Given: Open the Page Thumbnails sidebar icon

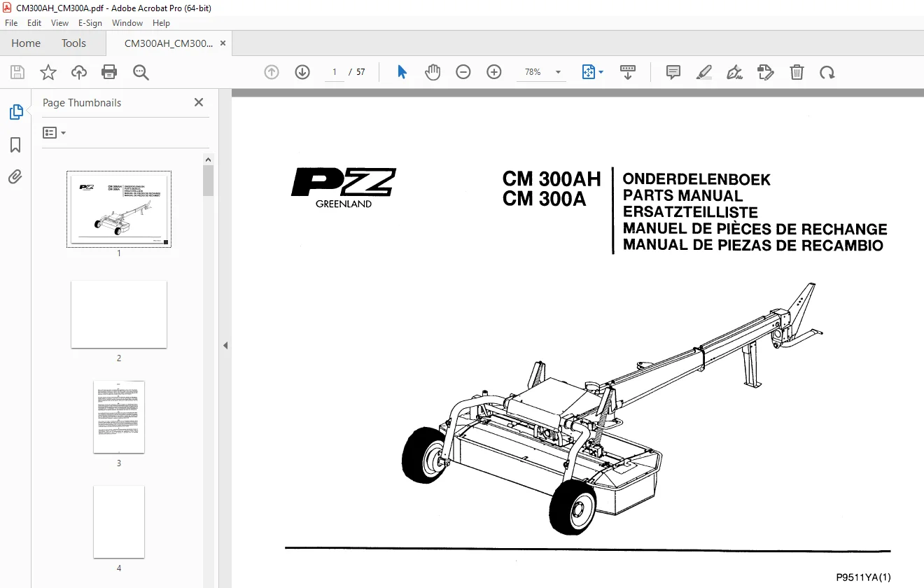Looking at the screenshot, I should pos(15,112).
